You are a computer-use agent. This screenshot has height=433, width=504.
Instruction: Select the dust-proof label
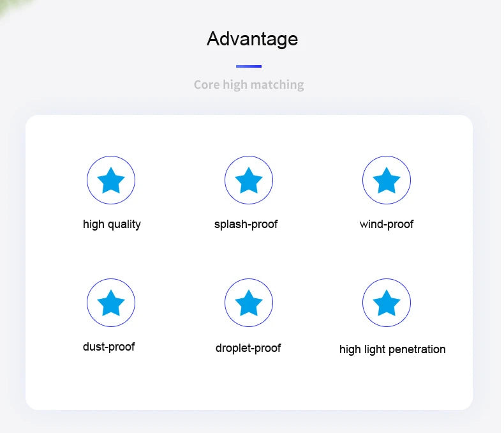(108, 347)
